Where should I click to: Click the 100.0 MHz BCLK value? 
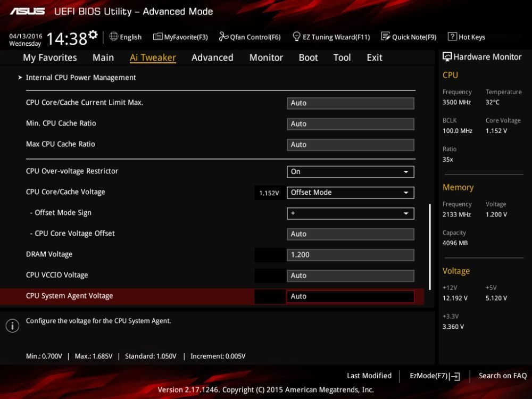(x=458, y=131)
